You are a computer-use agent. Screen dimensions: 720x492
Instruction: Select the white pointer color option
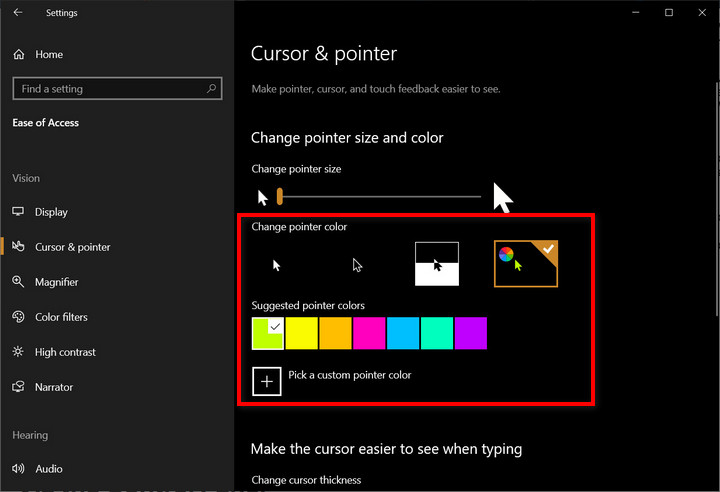(277, 265)
